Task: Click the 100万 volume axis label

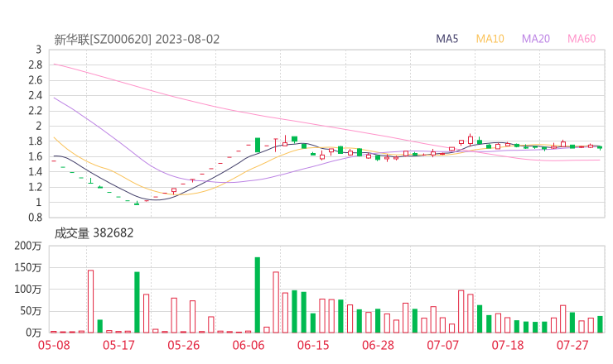Action: point(28,290)
